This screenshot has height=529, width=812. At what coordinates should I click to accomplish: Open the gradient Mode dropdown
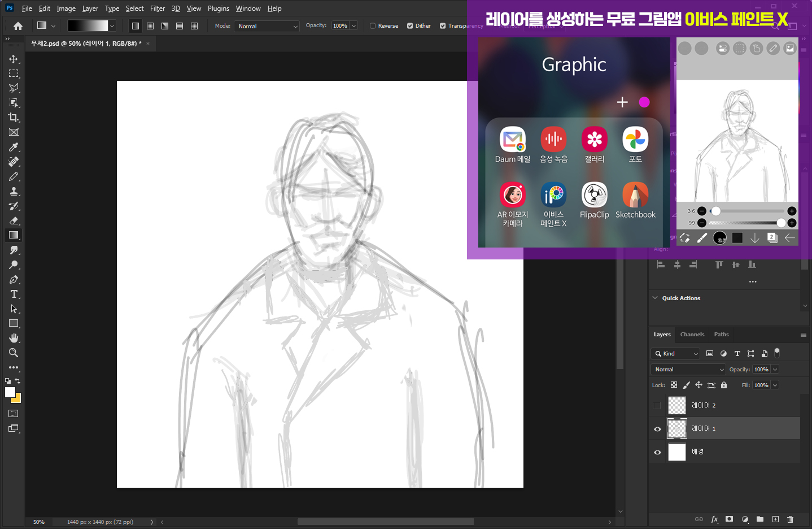[x=267, y=26]
